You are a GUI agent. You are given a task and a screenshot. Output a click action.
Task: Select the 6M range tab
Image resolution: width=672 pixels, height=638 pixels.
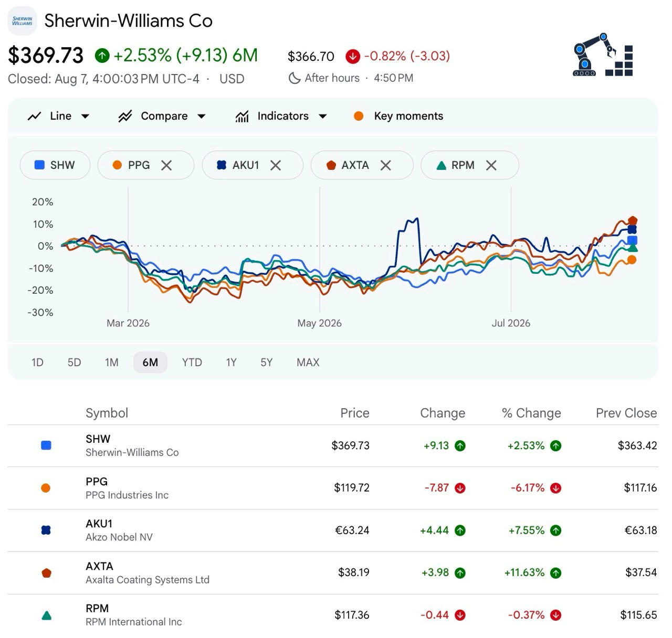pos(150,363)
